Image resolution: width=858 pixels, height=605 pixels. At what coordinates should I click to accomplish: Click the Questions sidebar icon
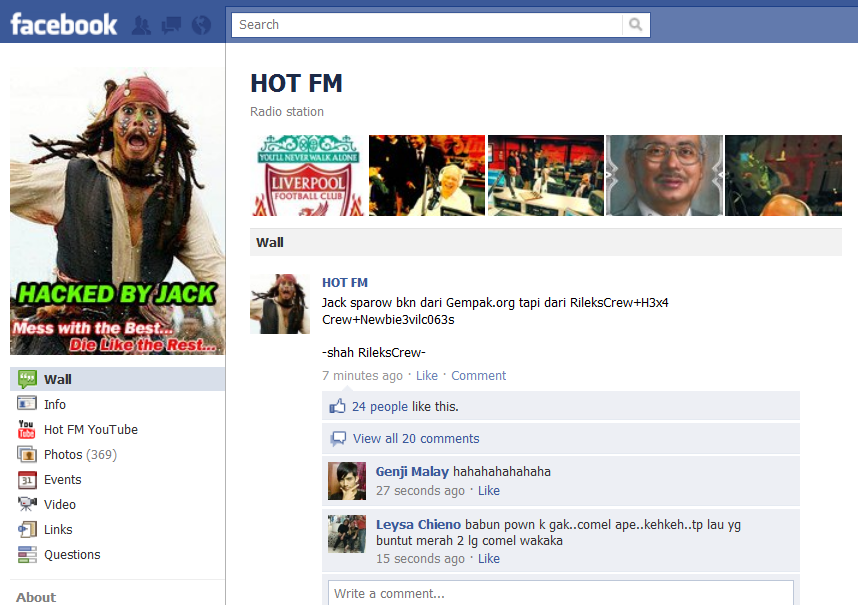[27, 555]
